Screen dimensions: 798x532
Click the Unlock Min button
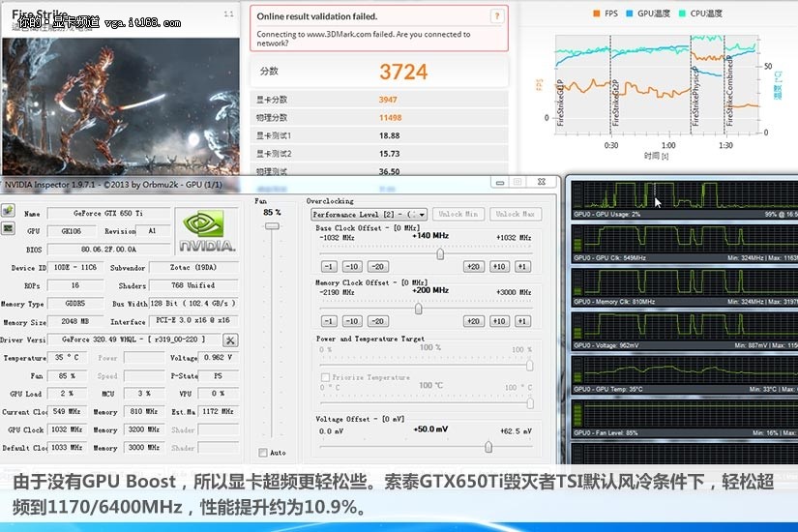pos(458,215)
